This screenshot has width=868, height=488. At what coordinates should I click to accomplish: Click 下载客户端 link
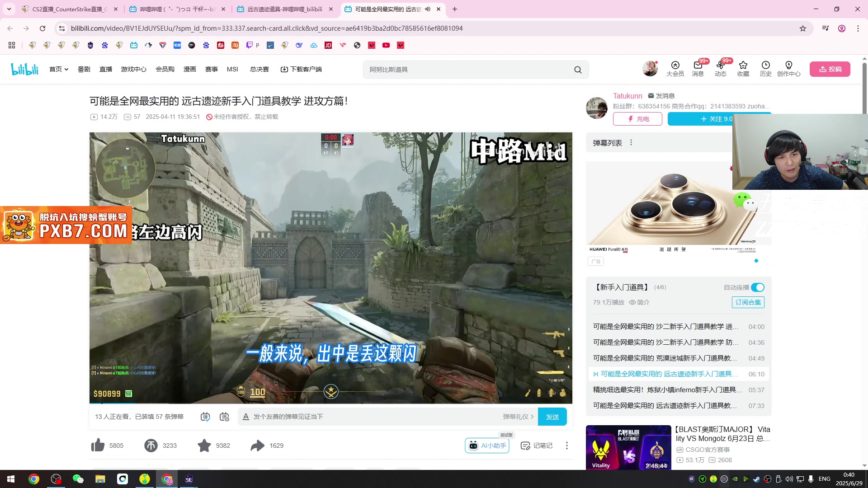301,69
